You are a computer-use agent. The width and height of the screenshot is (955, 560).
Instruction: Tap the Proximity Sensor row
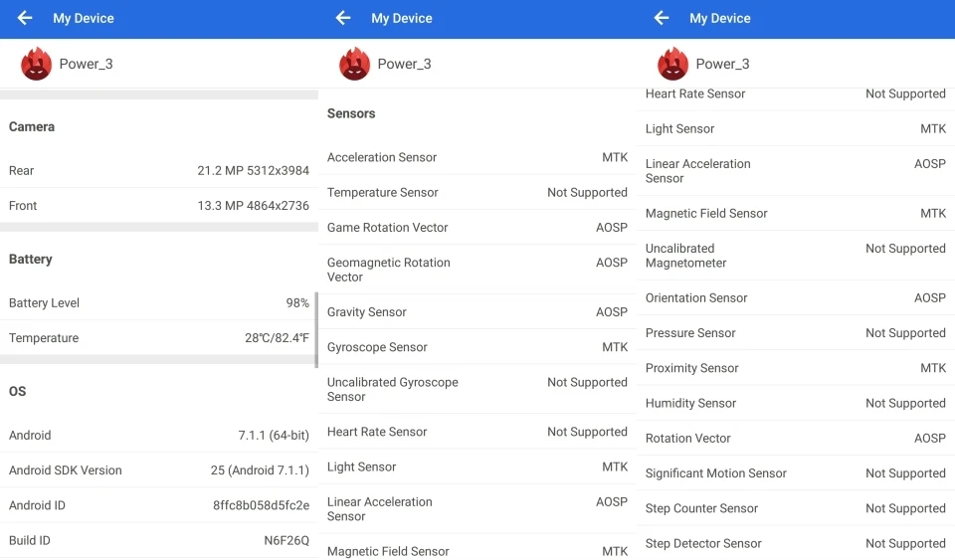(796, 368)
